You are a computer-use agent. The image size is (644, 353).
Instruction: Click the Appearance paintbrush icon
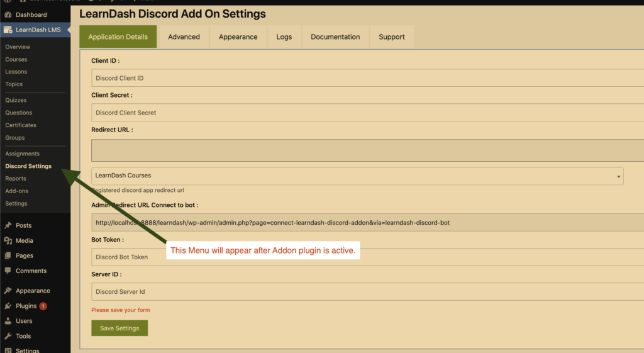(x=8, y=291)
